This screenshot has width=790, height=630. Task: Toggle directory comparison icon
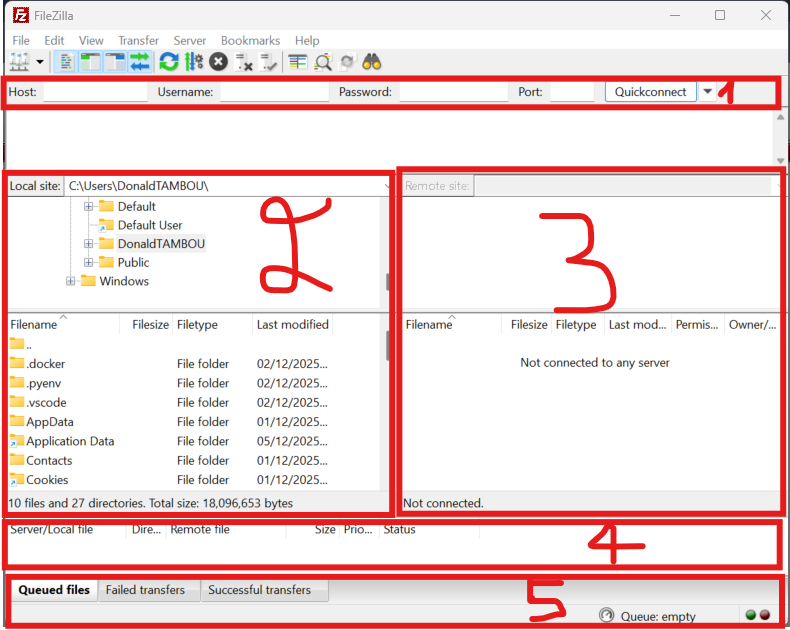[323, 62]
